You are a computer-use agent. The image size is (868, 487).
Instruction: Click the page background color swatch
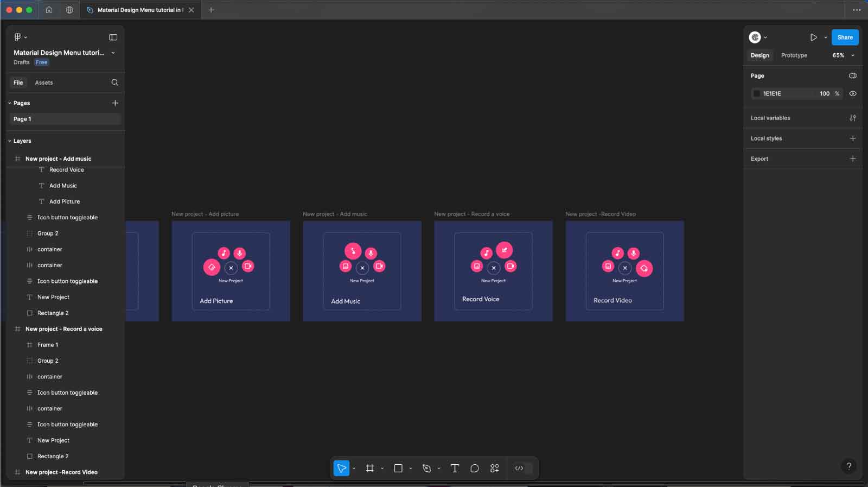tap(757, 93)
